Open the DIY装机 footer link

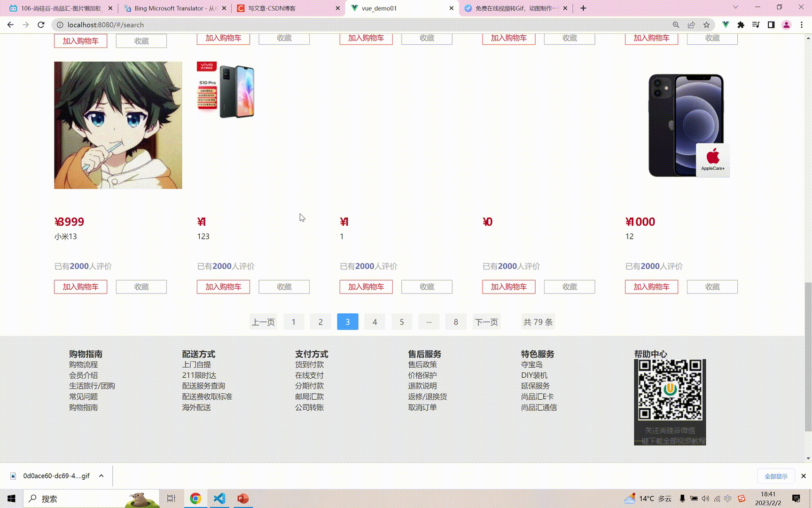pyautogui.click(x=534, y=375)
